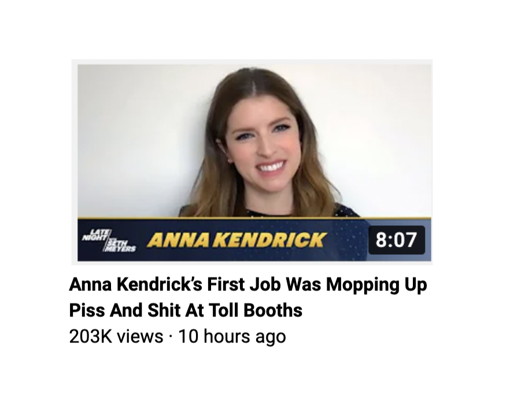Screen dimensions: 532x402
Task: Click the dot separator between views and time
Action: pyautogui.click(x=171, y=337)
